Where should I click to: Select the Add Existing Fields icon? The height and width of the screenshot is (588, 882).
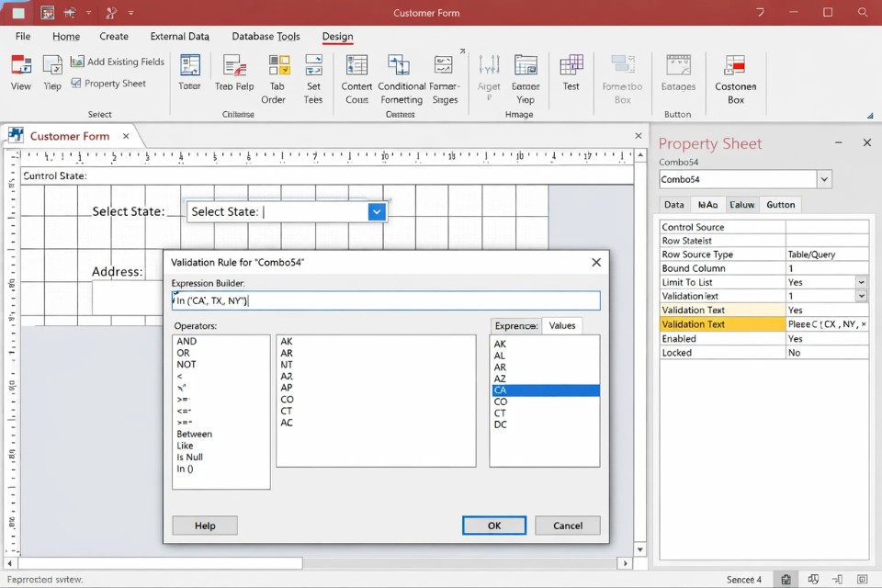coord(118,62)
